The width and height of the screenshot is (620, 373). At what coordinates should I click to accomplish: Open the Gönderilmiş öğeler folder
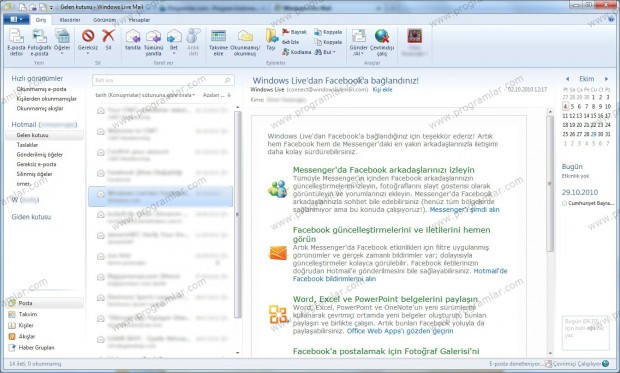point(40,154)
